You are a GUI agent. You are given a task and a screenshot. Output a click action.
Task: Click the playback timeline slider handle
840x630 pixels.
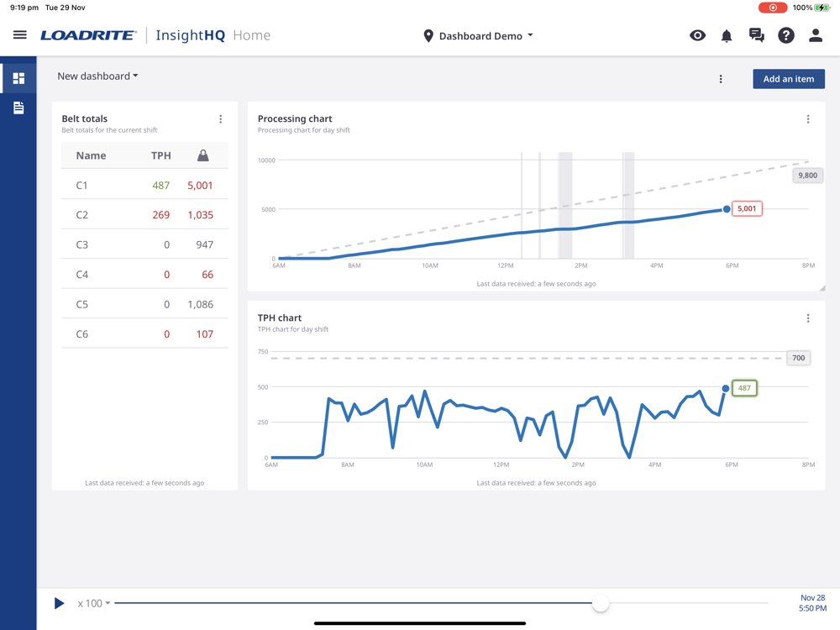coord(601,603)
